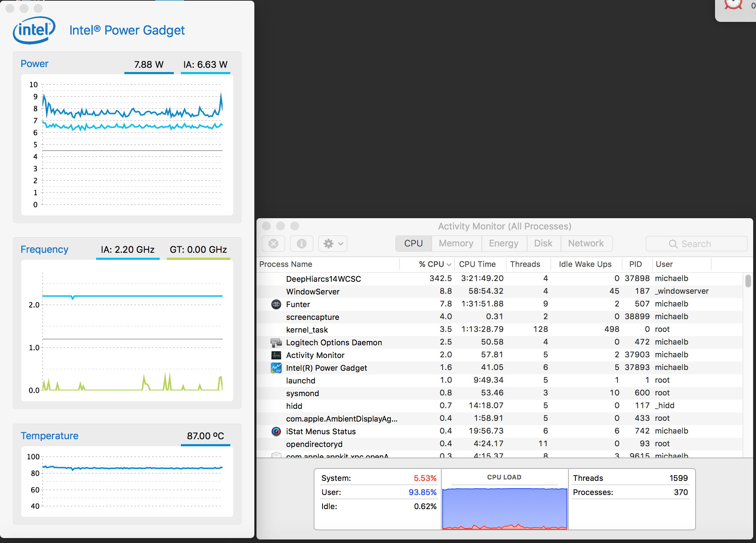Image resolution: width=756 pixels, height=543 pixels.
Task: Click the process list scrollbar thumb
Action: (748, 281)
